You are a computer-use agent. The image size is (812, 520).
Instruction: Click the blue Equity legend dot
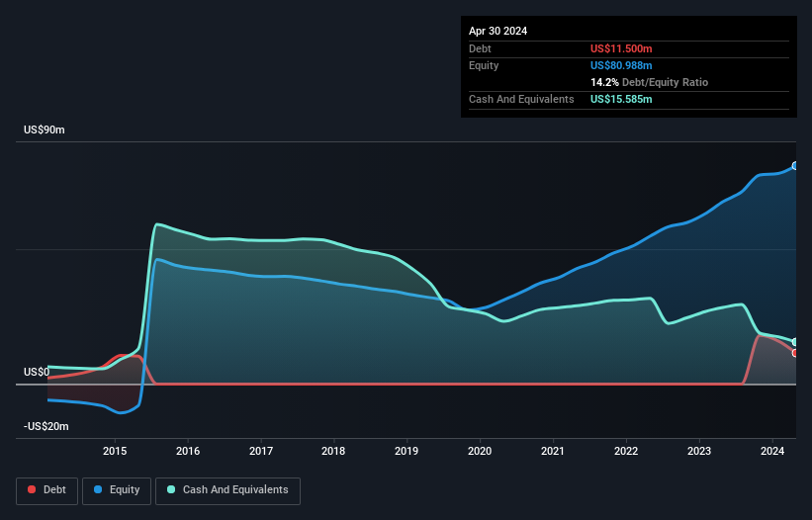(x=98, y=489)
